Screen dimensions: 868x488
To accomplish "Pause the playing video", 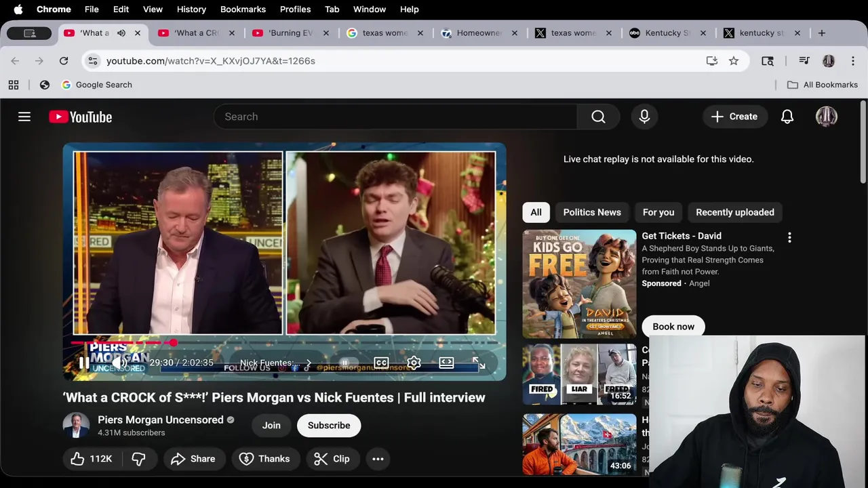I will (83, 363).
